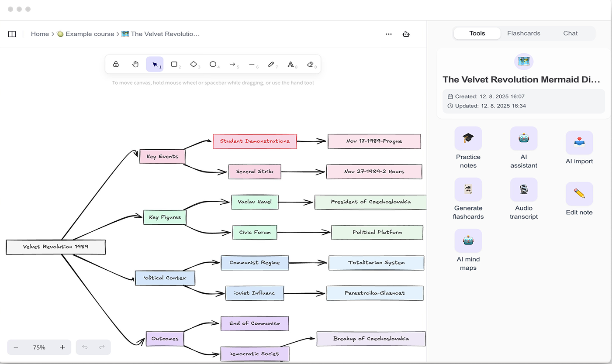The width and height of the screenshot is (612, 364).
Task: Select the Student Demonstrations node
Action: pyautogui.click(x=255, y=141)
